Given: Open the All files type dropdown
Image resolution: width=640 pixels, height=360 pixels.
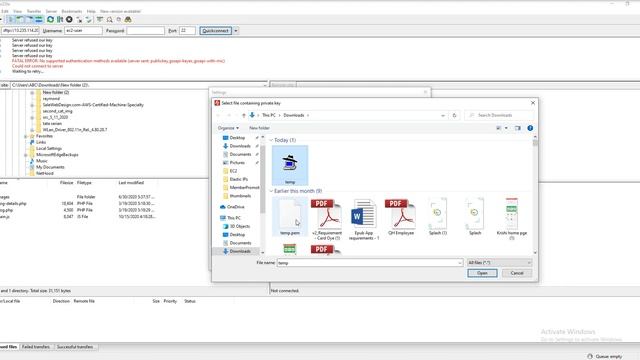Looking at the screenshot, I should 499,263.
